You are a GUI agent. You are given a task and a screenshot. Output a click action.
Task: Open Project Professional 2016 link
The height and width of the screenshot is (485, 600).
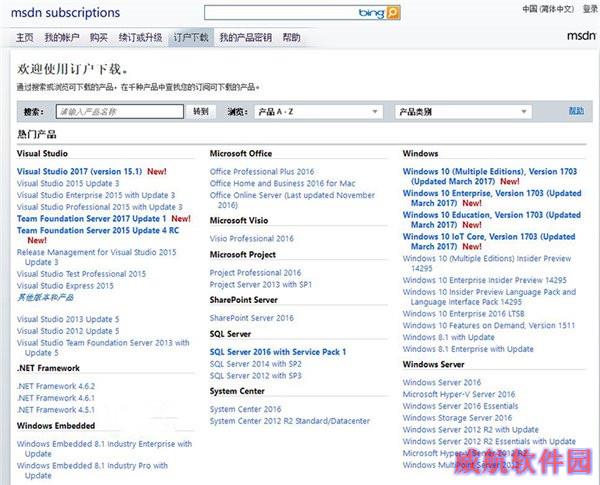click(x=255, y=273)
